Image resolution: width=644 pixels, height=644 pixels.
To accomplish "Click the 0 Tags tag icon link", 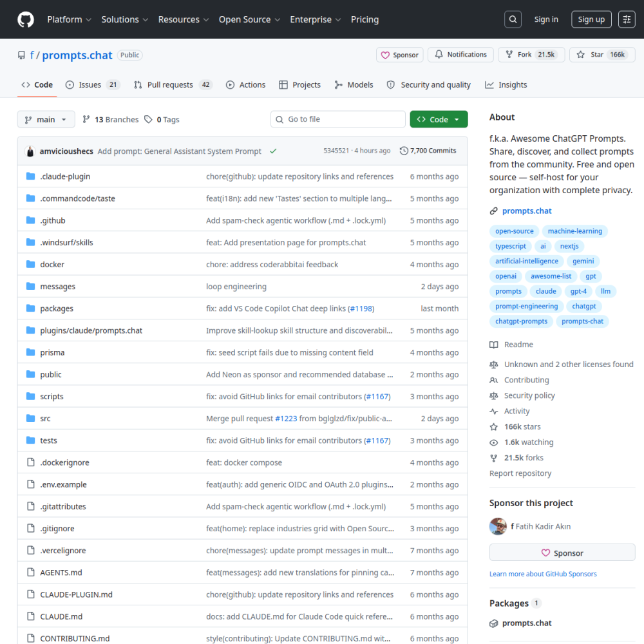I will pos(162,119).
